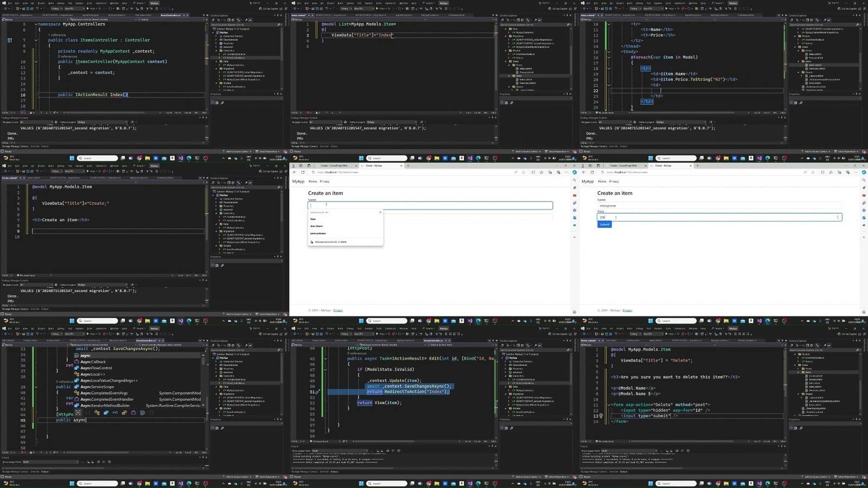Follow footer Privacy link in microphone form page
868x488 pixels.
click(628, 310)
